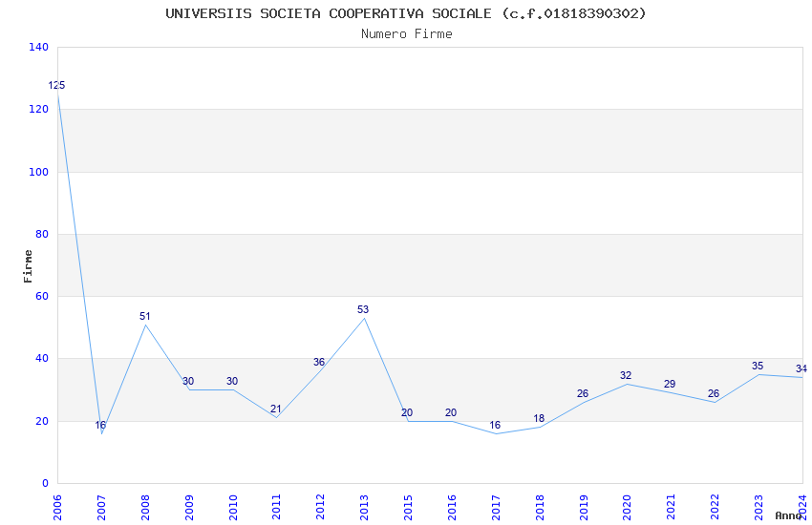This screenshot has height=525, width=812.
Task: Select y-axis tick label 120
Action: (x=39, y=109)
